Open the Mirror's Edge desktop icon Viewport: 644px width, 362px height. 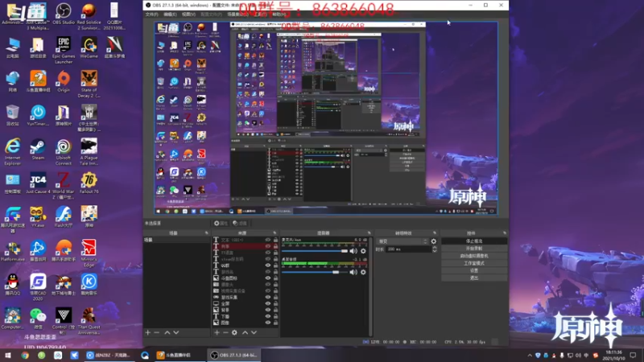pos(89,253)
